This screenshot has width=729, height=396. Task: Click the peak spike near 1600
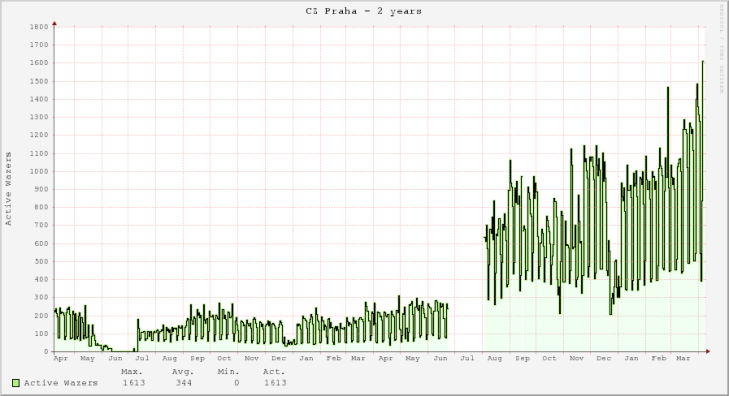(x=702, y=62)
